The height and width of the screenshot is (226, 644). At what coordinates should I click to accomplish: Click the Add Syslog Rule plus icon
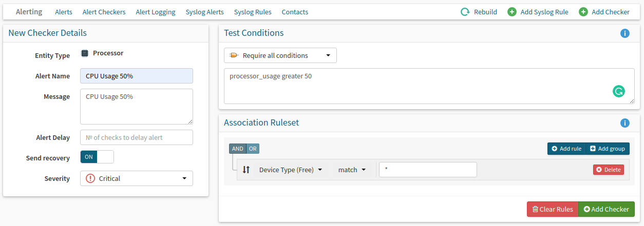pos(512,12)
